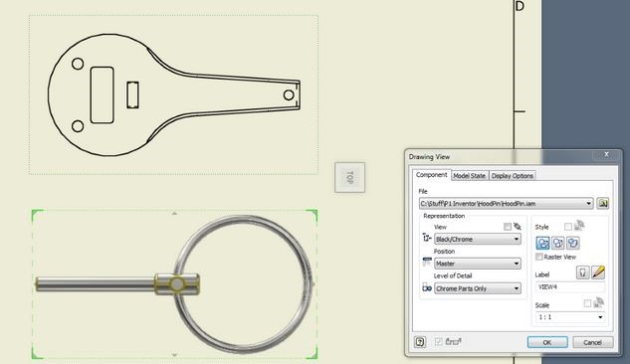This screenshot has width=630, height=364.
Task: Toggle the View associative checkbox
Action: pyautogui.click(x=508, y=227)
